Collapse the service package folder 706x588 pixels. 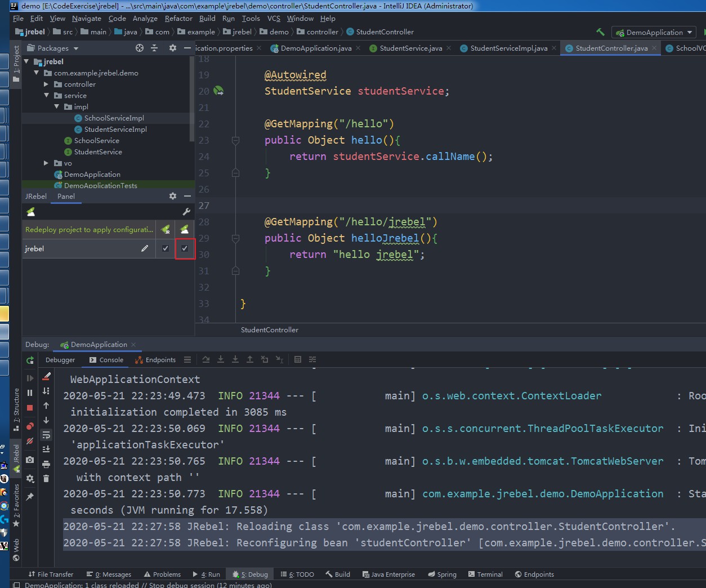pos(46,96)
